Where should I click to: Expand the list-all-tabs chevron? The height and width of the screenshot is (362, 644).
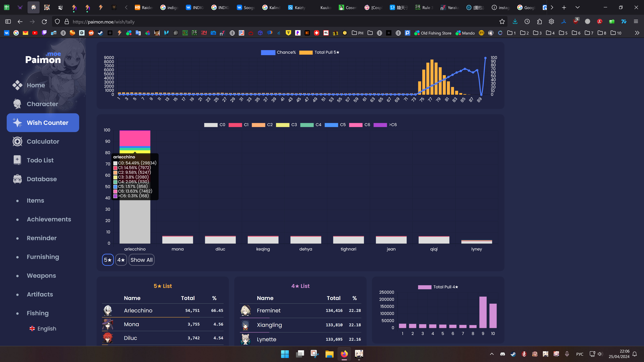pos(577,8)
